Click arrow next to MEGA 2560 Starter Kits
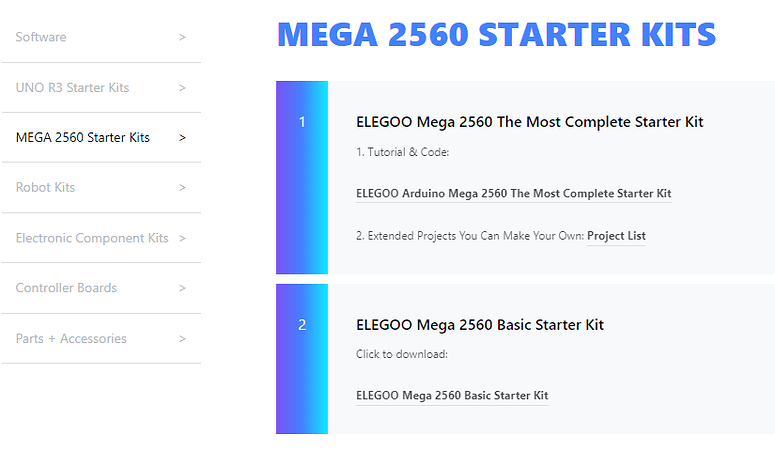Viewport: 775px width, 466px height. pos(182,137)
